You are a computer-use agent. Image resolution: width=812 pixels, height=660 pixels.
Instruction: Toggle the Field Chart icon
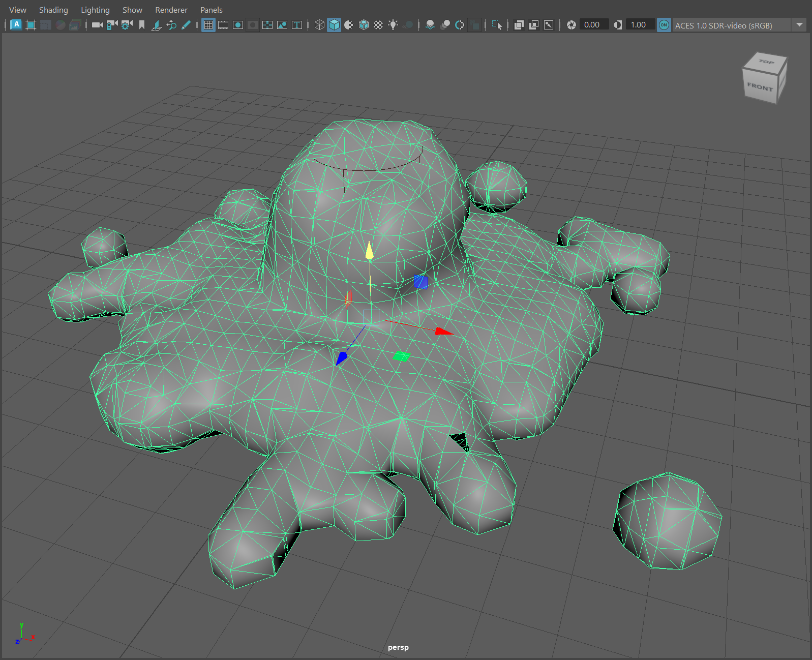(x=267, y=25)
